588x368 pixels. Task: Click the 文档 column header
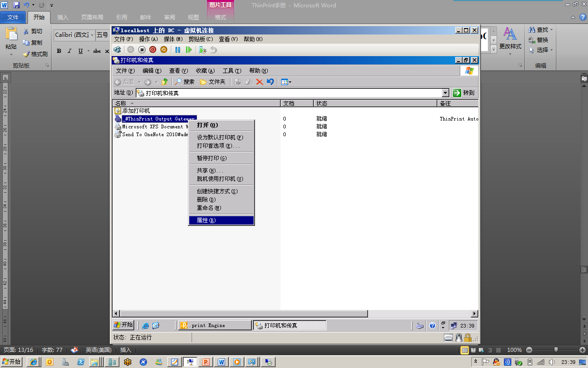coord(297,103)
